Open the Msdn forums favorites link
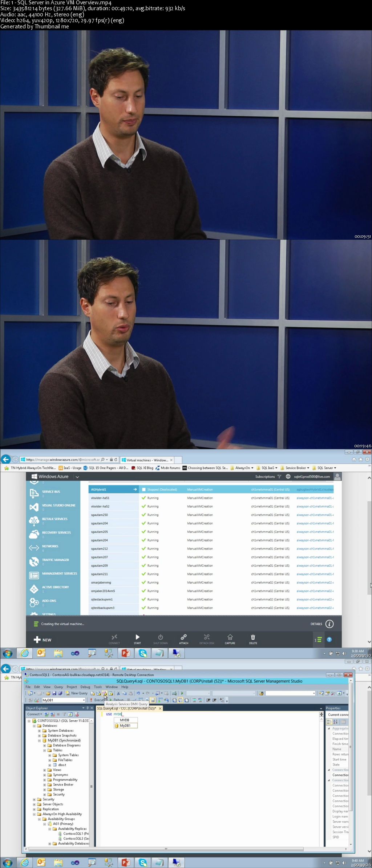372x868 pixels. 168,468
